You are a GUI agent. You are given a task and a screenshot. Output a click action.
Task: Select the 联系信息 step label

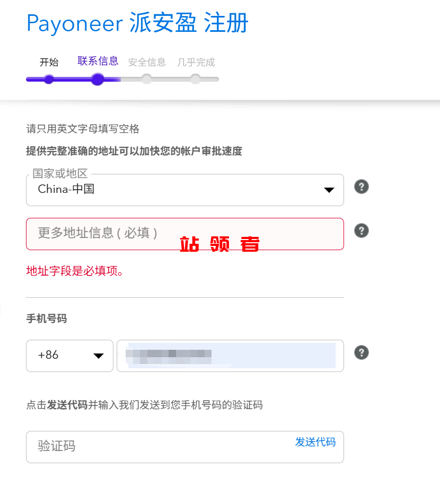98,61
